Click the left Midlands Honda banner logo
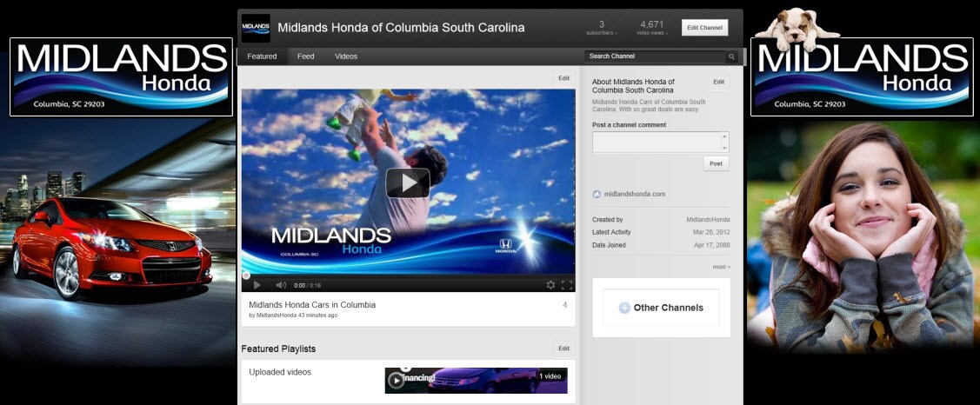The height and width of the screenshot is (405, 980). 121,76
